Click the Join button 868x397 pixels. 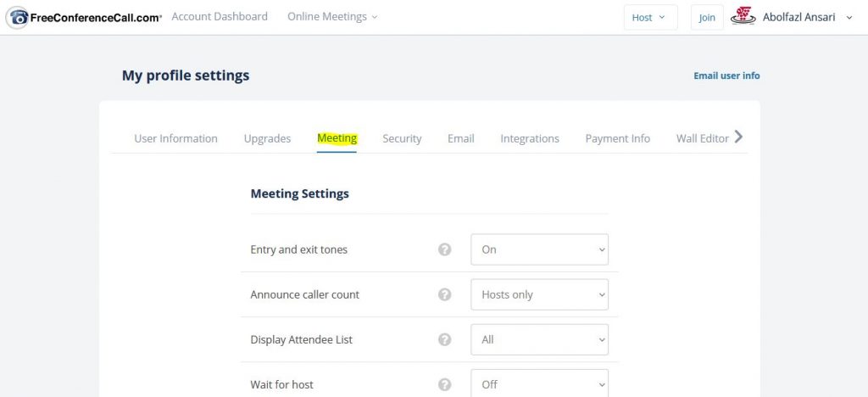click(707, 17)
